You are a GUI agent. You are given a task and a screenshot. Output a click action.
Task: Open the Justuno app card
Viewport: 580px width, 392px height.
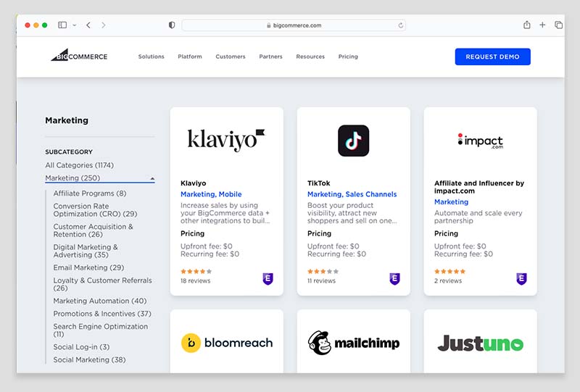(481, 341)
